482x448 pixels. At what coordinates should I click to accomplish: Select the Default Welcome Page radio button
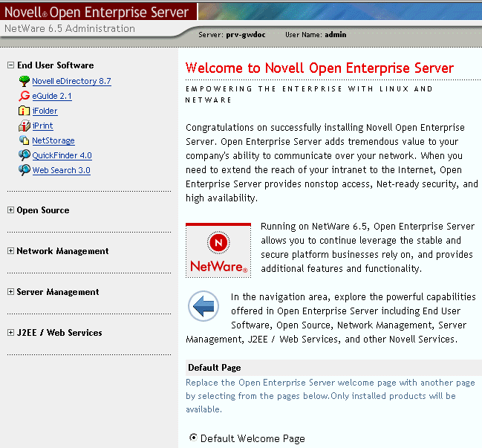click(x=193, y=438)
